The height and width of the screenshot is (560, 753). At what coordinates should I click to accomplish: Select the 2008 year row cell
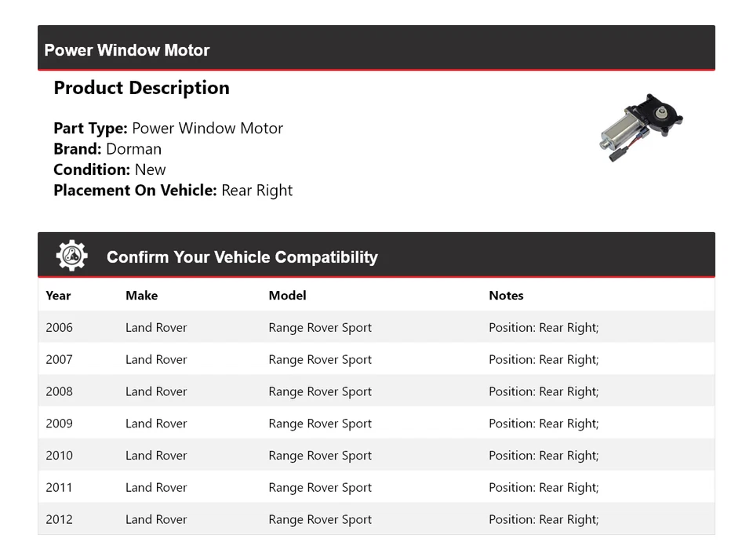coord(59,391)
